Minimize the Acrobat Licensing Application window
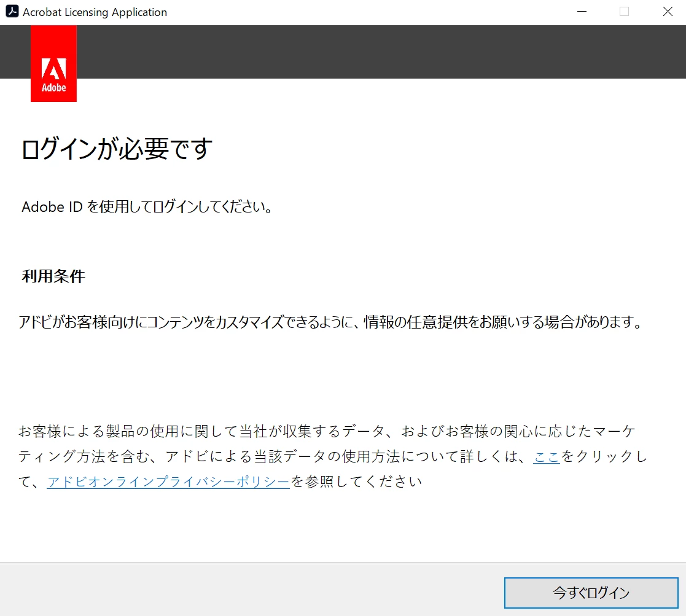 point(582,12)
